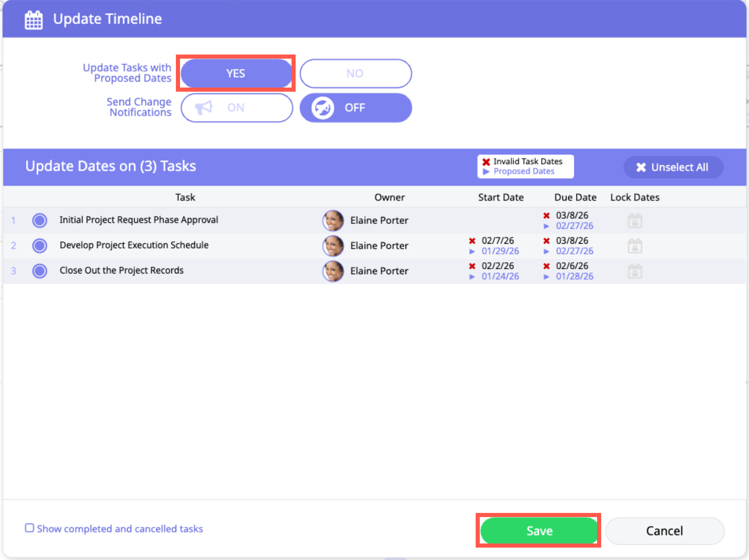The height and width of the screenshot is (560, 749).
Task: Click the muted notification icon on OFF button
Action: [x=322, y=108]
